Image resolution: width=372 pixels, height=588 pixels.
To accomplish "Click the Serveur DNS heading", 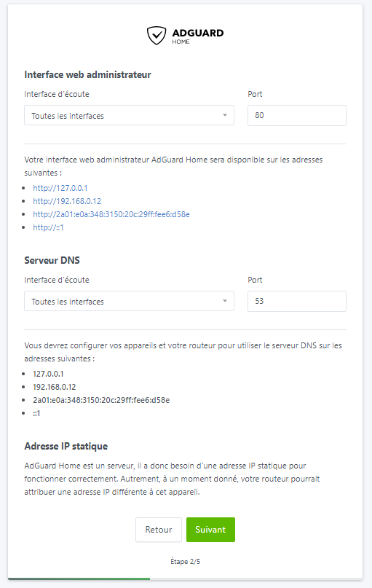I will 52,260.
